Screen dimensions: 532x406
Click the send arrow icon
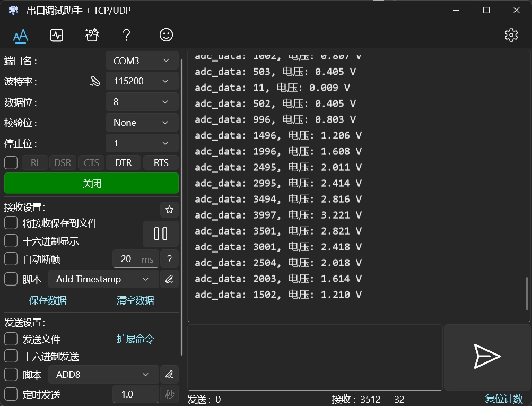coord(487,357)
